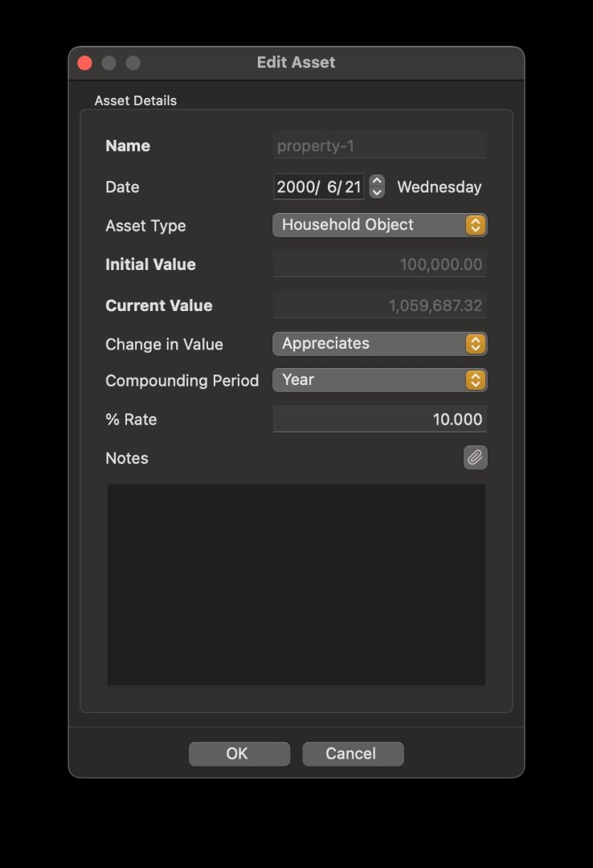The height and width of the screenshot is (868, 593).
Task: Click the paperclip attachment icon beside Notes
Action: (475, 458)
